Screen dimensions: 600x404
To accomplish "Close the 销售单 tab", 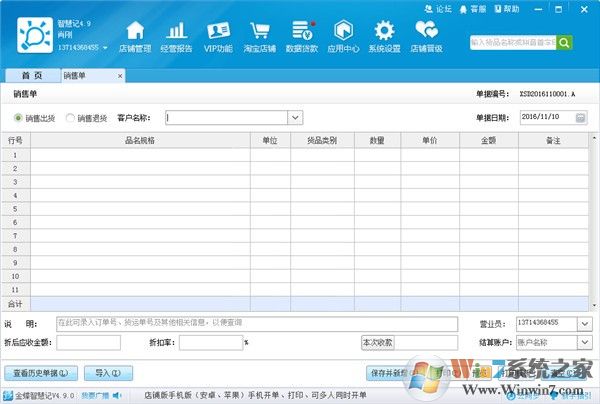I will [120, 75].
